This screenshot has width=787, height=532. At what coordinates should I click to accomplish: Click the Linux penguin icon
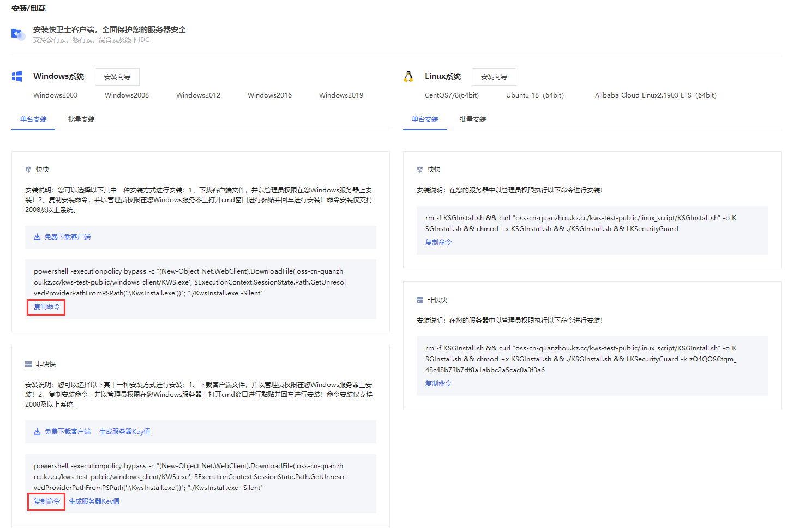tap(408, 76)
